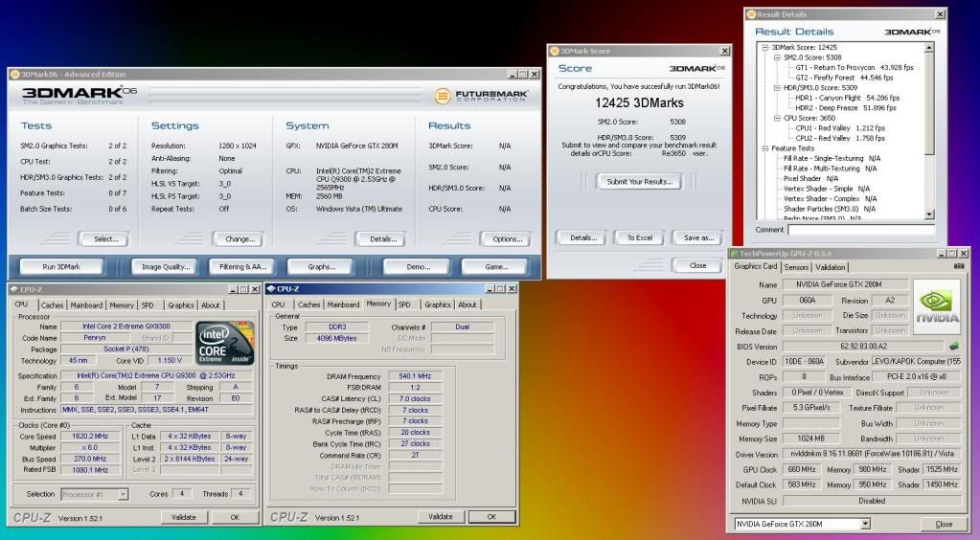The height and width of the screenshot is (540, 980).
Task: Collapse the SM2.0 Score: 5308 node
Action: pos(777,57)
